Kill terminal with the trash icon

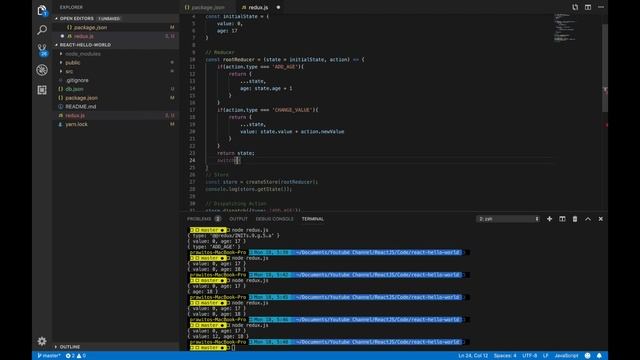tap(575, 219)
